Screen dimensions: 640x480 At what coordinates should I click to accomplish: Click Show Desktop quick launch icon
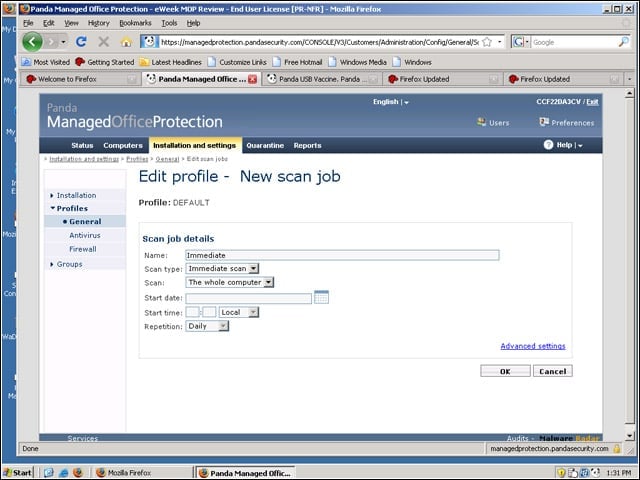pos(49,473)
